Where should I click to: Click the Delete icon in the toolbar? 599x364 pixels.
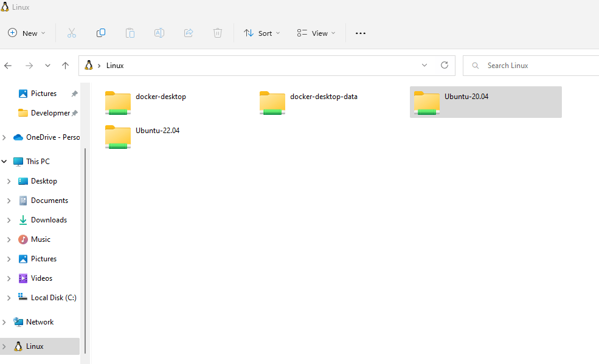pos(218,33)
